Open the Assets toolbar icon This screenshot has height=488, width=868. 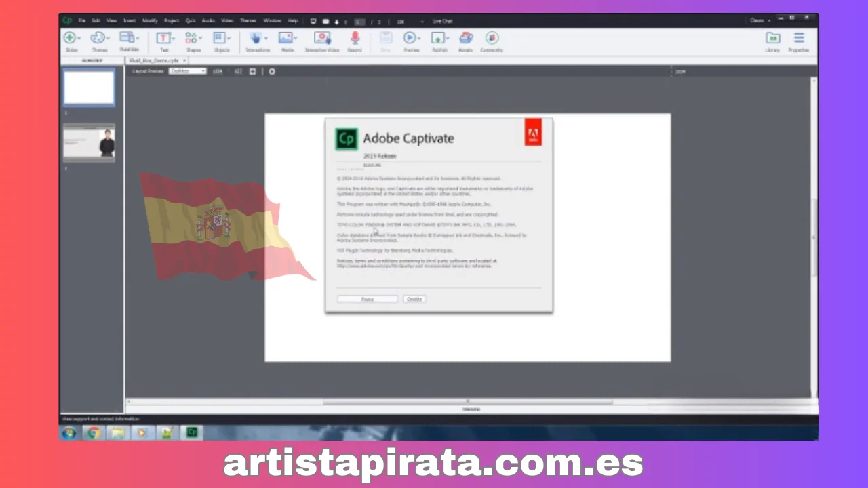[465, 38]
